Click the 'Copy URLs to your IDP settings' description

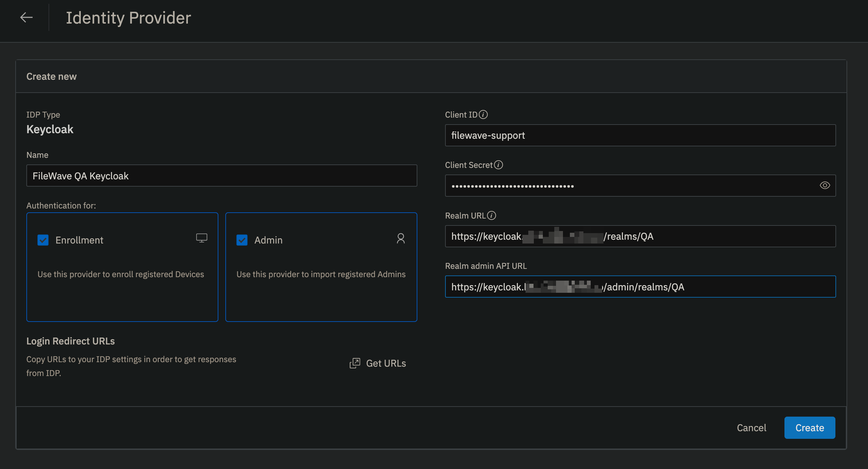coord(131,366)
